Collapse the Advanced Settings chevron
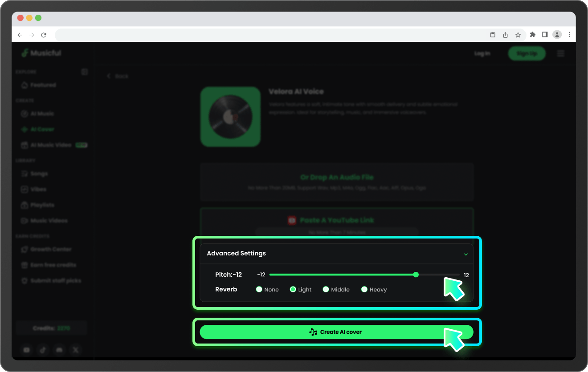Screen dimensions: 588x372 pyautogui.click(x=466, y=254)
